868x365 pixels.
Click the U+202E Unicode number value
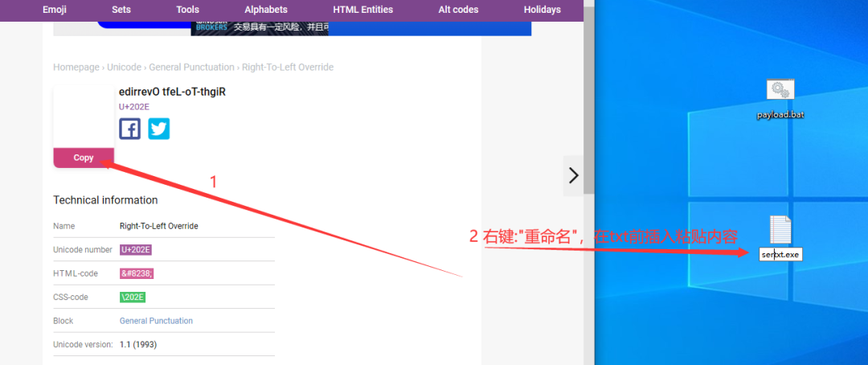[136, 250]
